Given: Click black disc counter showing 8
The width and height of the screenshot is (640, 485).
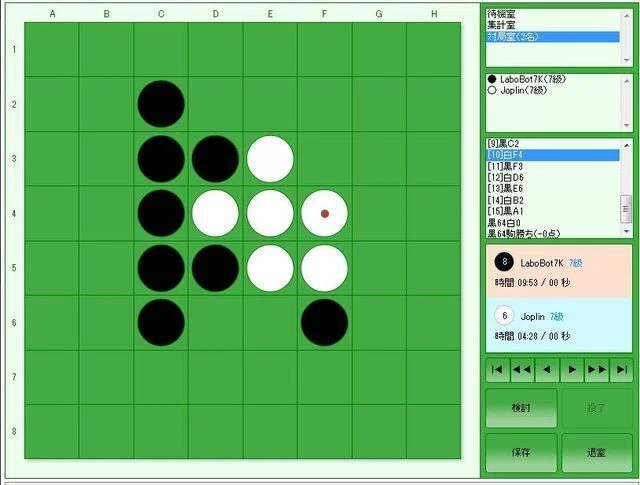Looking at the screenshot, I should point(504,262).
